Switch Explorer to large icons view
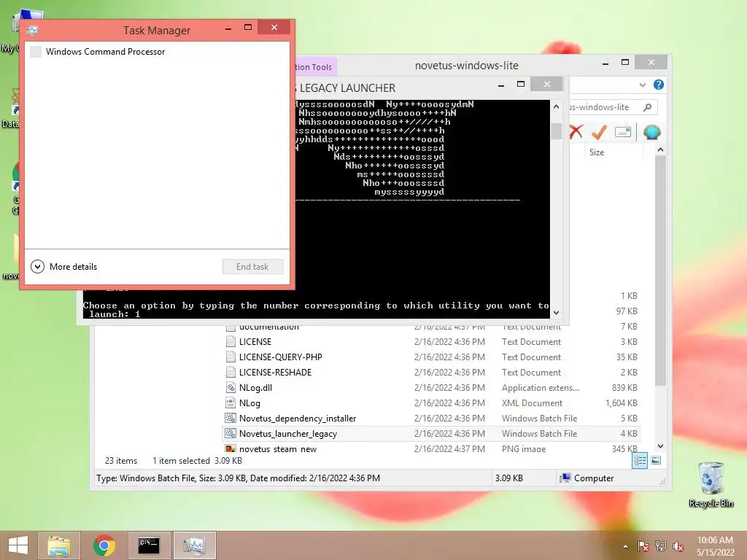 (656, 461)
